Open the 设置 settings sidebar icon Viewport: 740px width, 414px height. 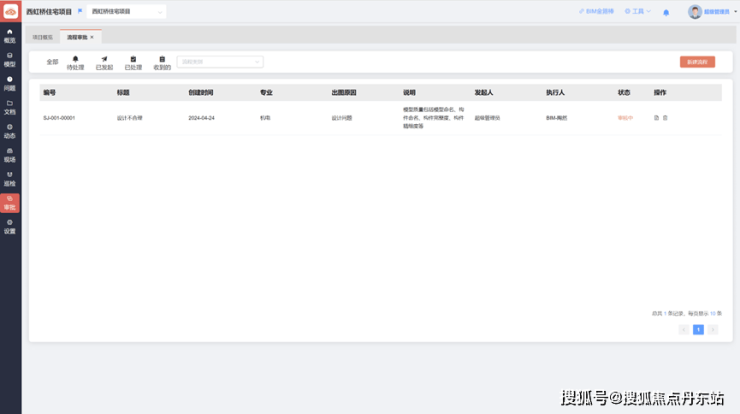tap(10, 226)
